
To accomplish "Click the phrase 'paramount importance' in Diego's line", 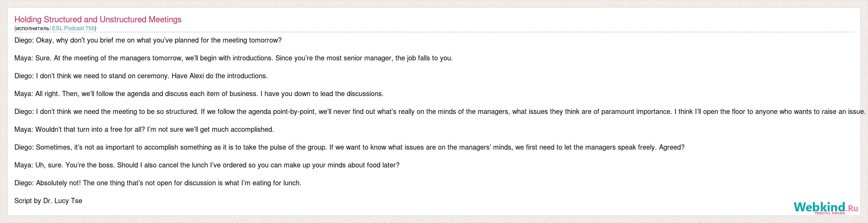I will click(637, 111).
